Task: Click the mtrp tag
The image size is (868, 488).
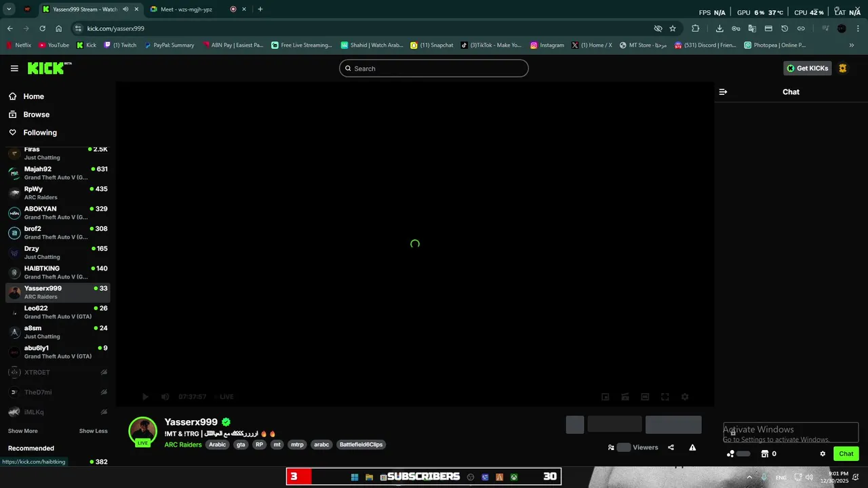Action: click(x=297, y=445)
